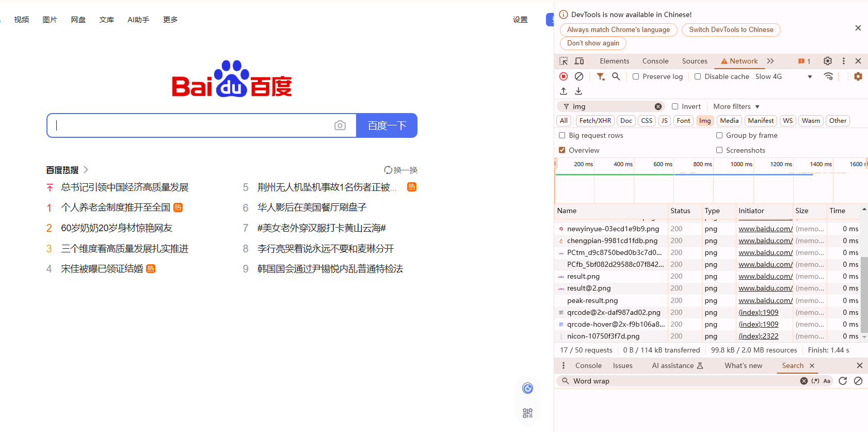The height and width of the screenshot is (432, 868).
Task: Select the Fetch/XHR type filter
Action: pos(595,121)
